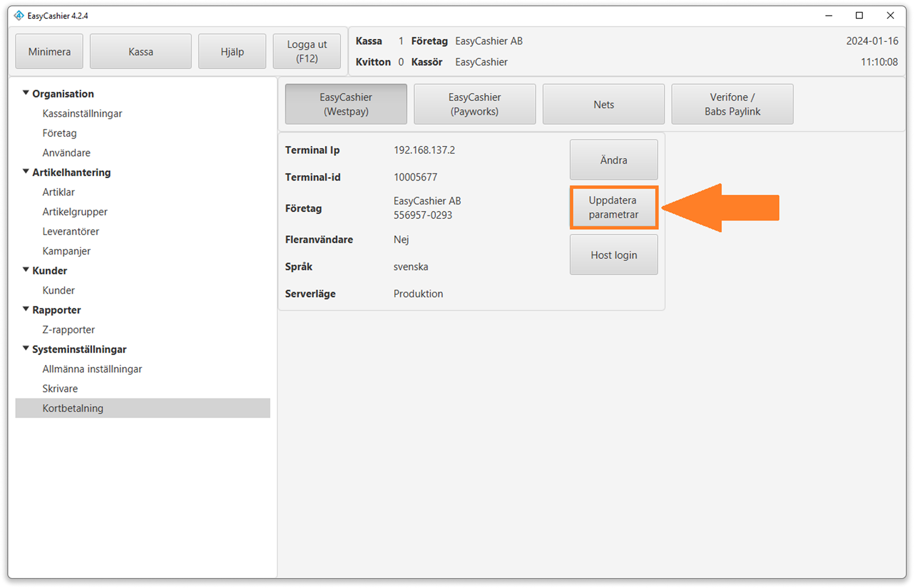Switch to EasyCashier (Payworks) tab

(474, 104)
